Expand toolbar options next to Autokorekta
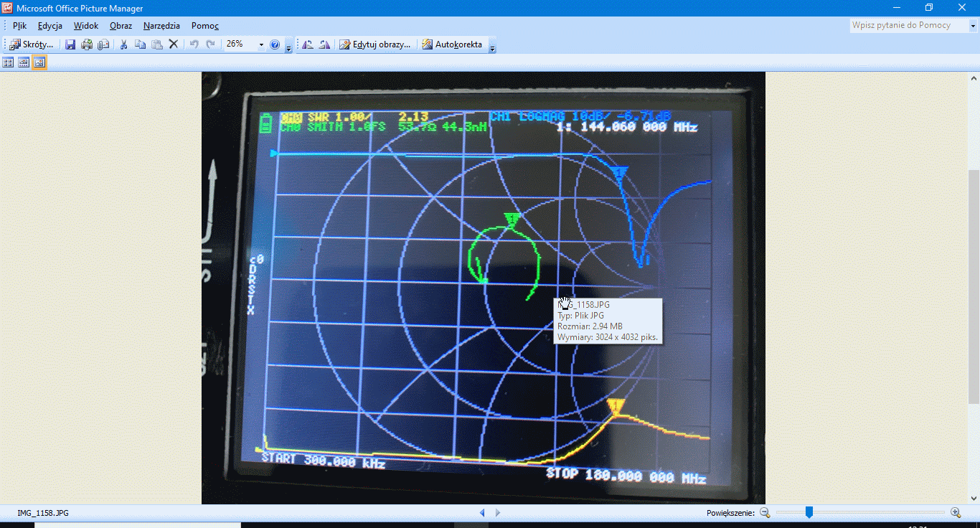The width and height of the screenshot is (980, 528). point(492,47)
